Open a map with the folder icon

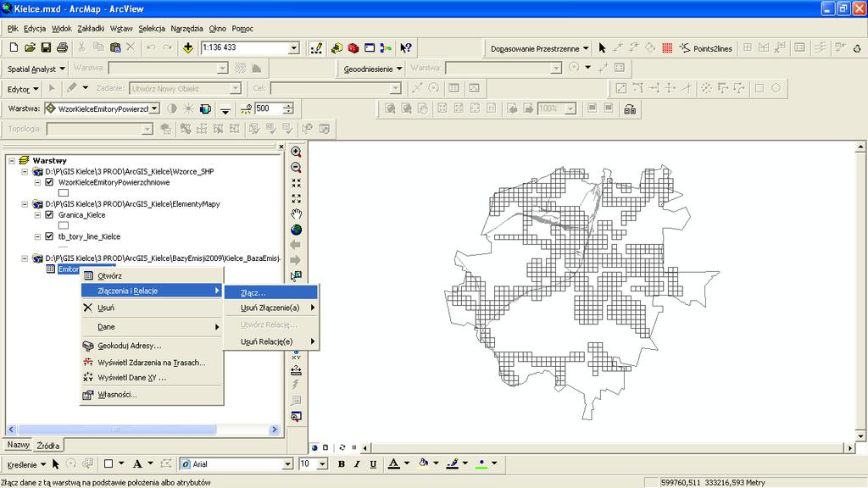click(30, 48)
